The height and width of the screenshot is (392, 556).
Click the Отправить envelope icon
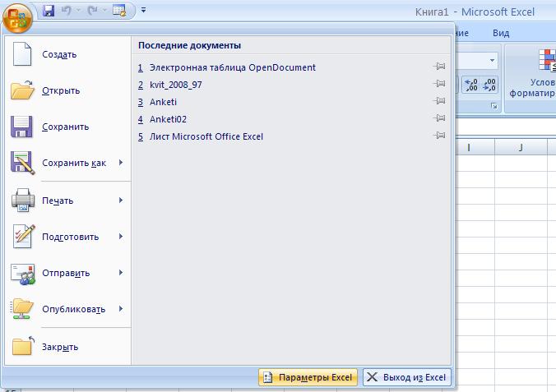23,274
